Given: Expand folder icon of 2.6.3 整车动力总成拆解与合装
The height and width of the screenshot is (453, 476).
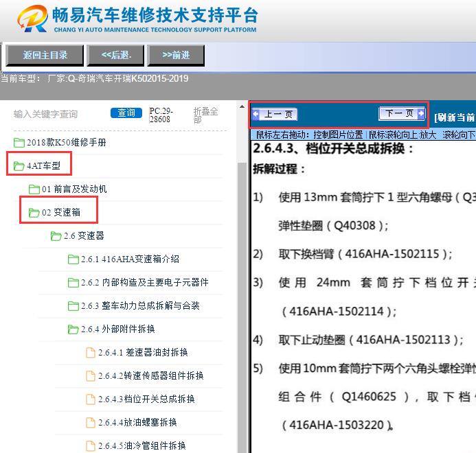Looking at the screenshot, I should [x=73, y=306].
